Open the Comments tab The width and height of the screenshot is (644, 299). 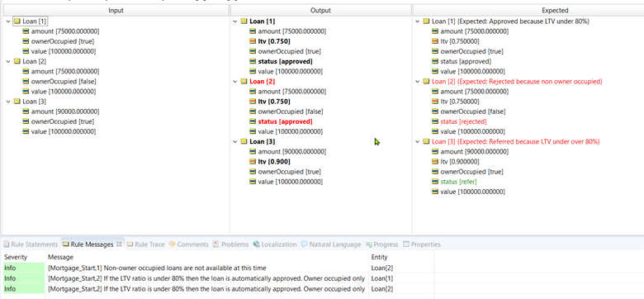point(188,244)
